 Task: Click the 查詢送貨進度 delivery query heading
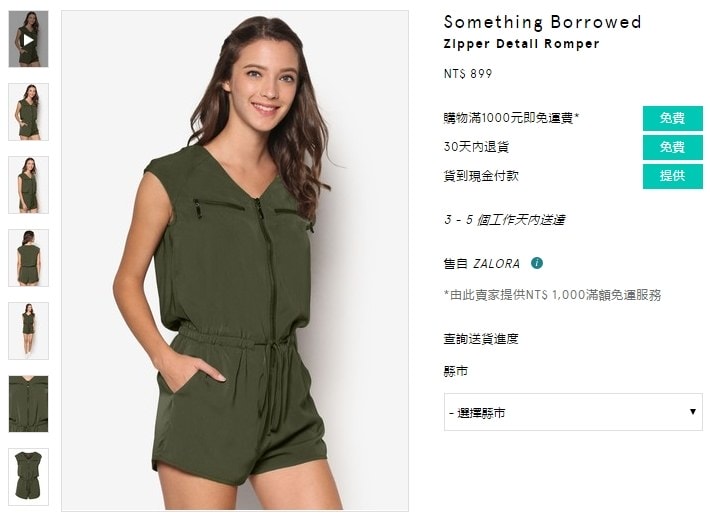(481, 339)
